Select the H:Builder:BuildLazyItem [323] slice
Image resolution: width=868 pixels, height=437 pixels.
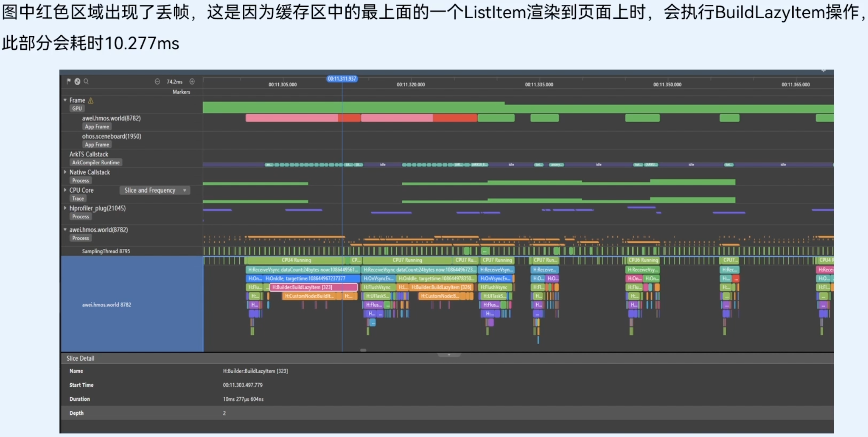click(x=313, y=287)
